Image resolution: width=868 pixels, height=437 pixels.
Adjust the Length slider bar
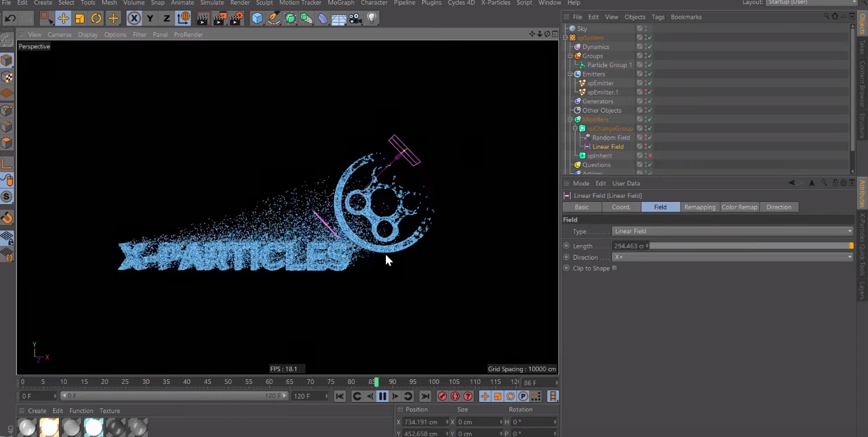751,246
